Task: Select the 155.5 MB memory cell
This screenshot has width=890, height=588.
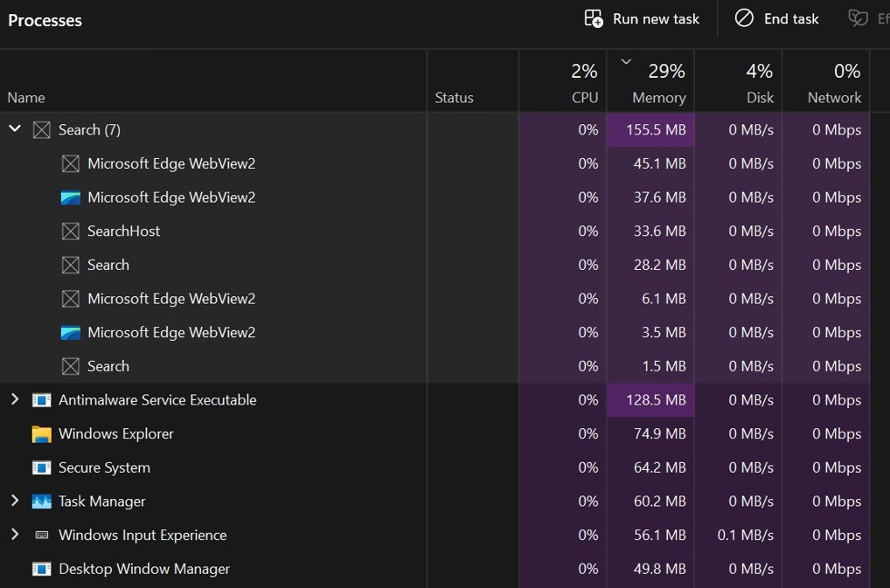Action: point(650,130)
